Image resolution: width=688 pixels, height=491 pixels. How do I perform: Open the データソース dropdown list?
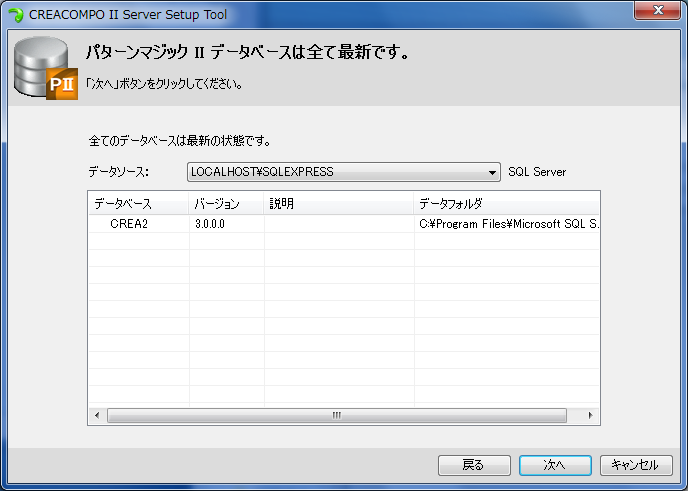[492, 172]
